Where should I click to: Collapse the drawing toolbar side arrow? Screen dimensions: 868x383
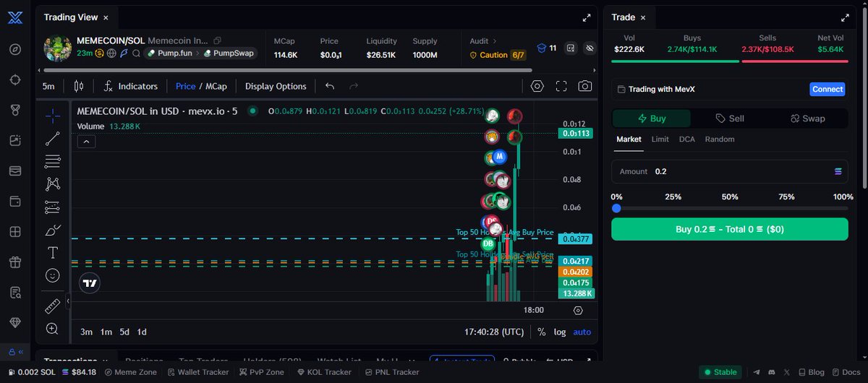tap(67, 301)
